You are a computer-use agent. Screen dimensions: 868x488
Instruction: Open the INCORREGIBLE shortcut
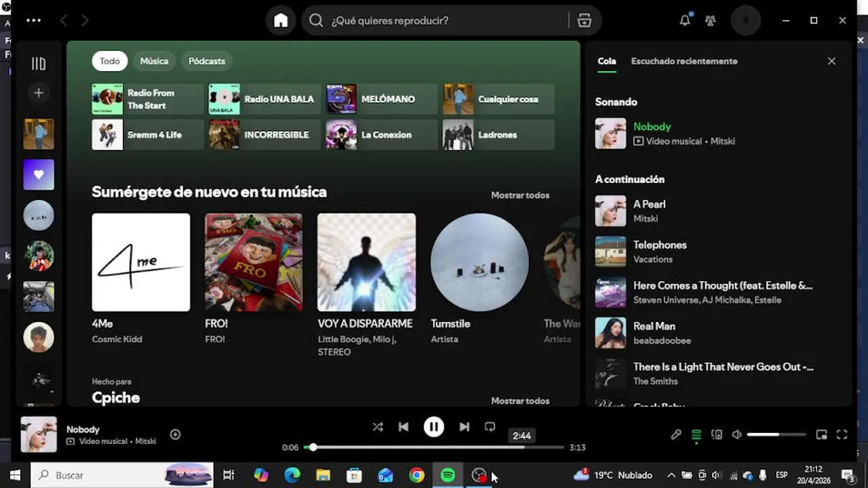264,134
